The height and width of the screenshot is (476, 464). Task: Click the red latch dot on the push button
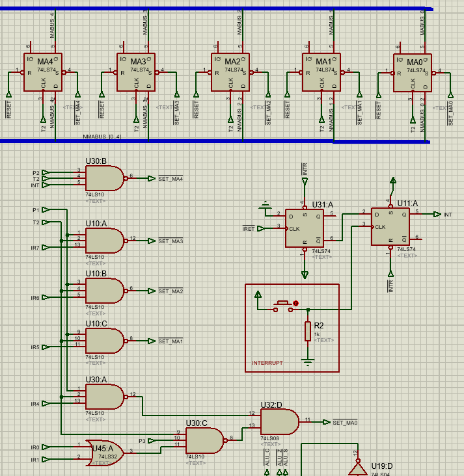[295, 303]
